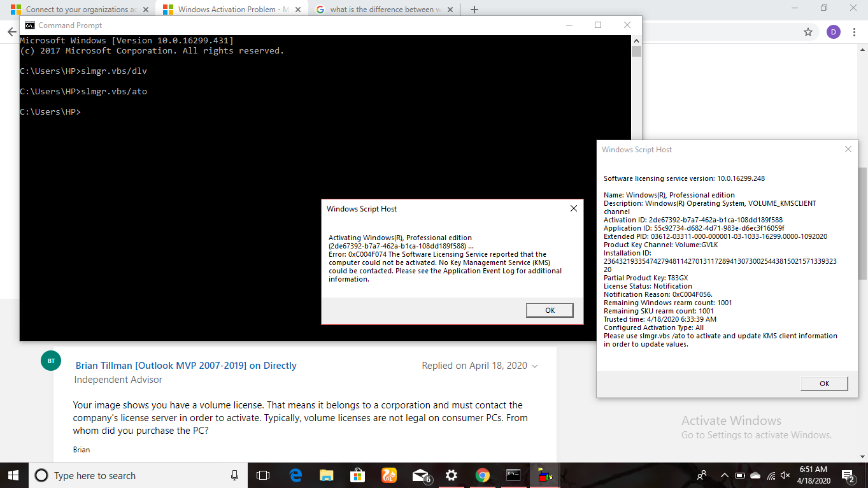The image size is (868, 488).
Task: Open the Windows Start menu
Action: click(x=13, y=475)
